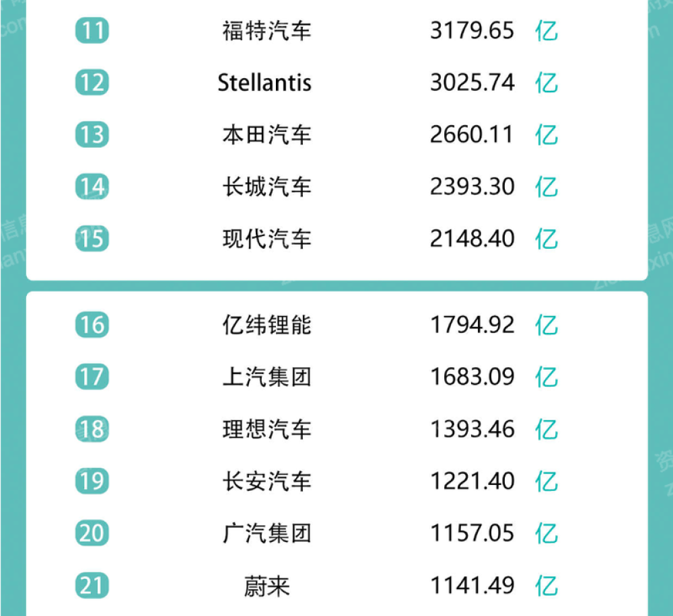This screenshot has width=673, height=616.
Task: Click the rank 20 number badge
Action: coord(92,533)
